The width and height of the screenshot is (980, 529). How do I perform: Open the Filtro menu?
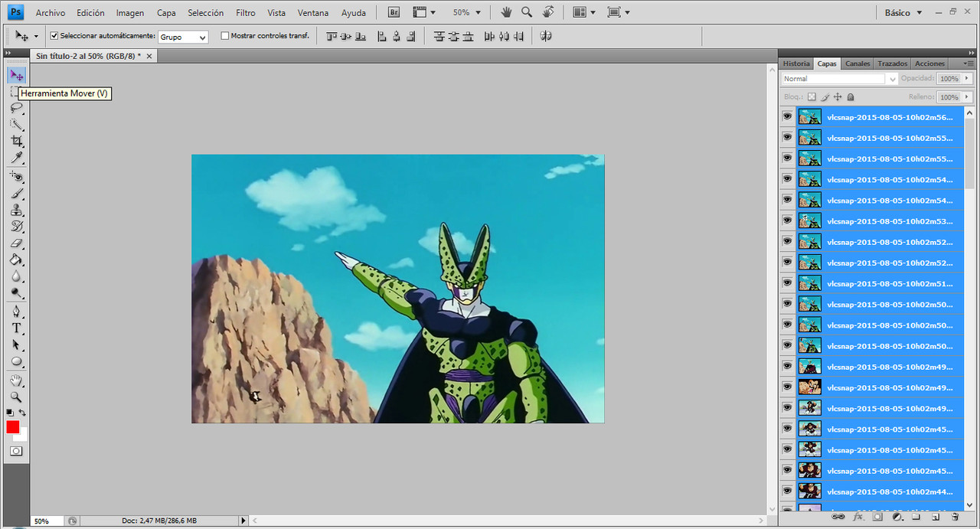(246, 12)
